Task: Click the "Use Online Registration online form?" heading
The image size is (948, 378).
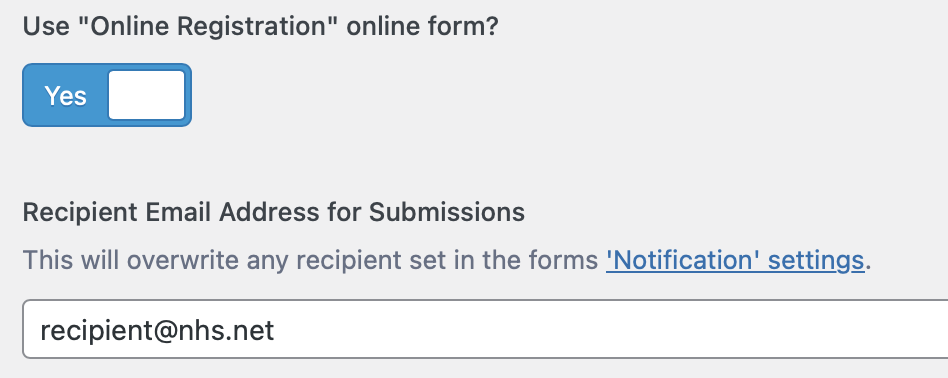Action: [260, 27]
